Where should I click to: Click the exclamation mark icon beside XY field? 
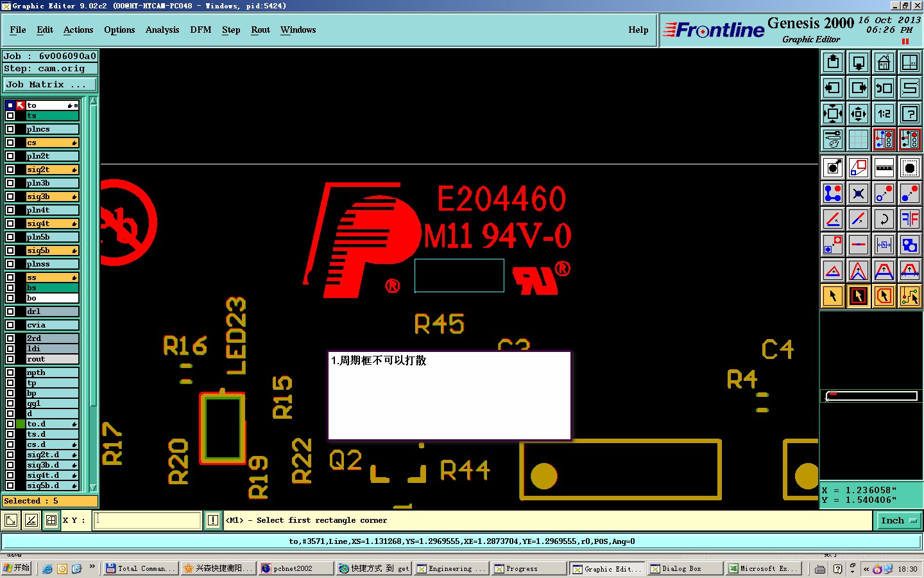click(213, 520)
